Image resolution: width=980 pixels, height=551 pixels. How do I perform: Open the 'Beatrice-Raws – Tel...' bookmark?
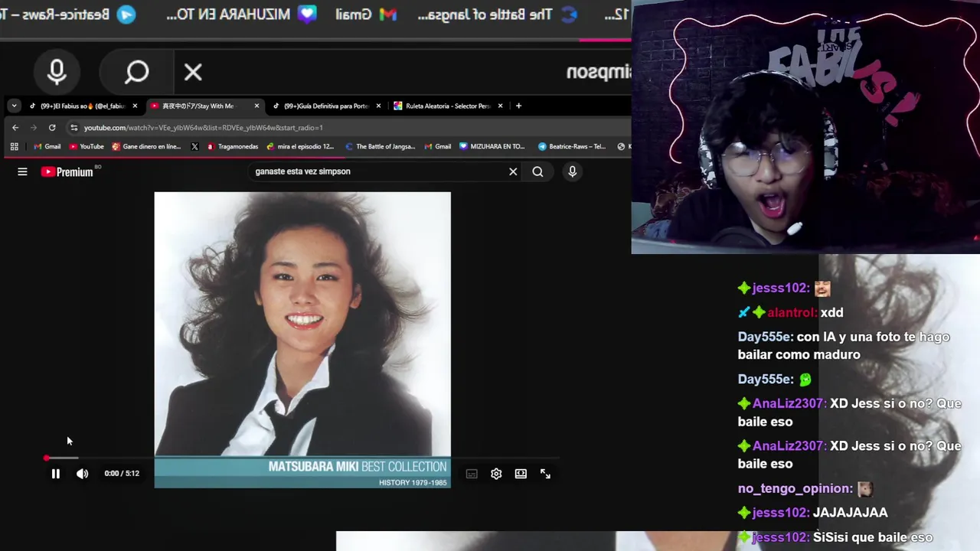tap(571, 147)
